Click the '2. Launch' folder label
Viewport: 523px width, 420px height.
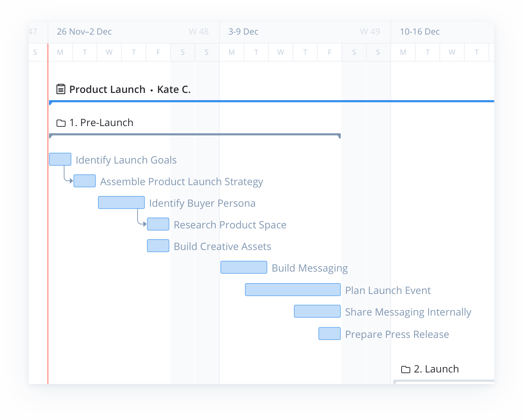coord(436,369)
